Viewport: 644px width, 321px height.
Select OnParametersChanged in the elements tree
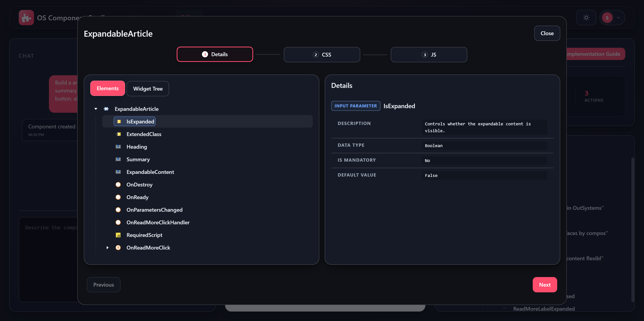154,210
